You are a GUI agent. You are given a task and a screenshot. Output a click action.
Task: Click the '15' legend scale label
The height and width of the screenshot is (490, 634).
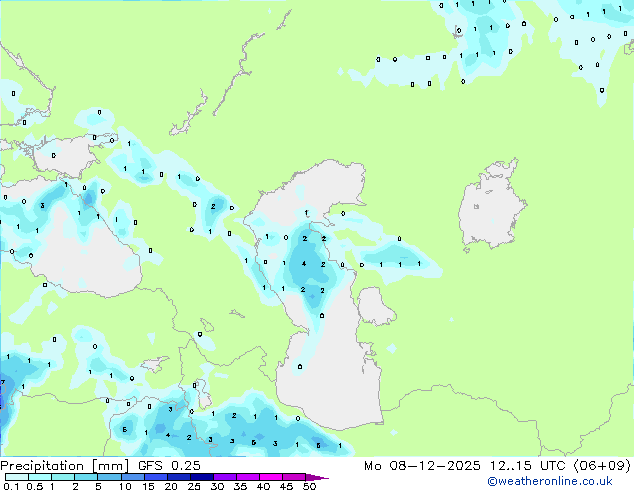coord(148,486)
